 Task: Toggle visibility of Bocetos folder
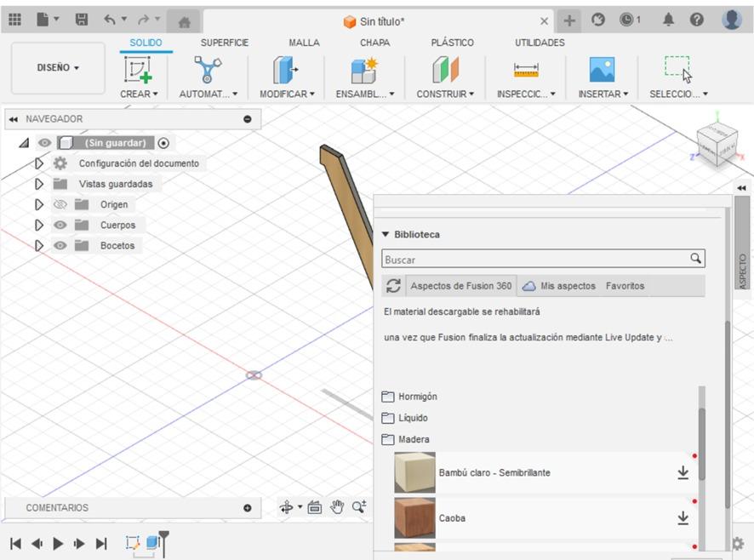pyautogui.click(x=60, y=245)
